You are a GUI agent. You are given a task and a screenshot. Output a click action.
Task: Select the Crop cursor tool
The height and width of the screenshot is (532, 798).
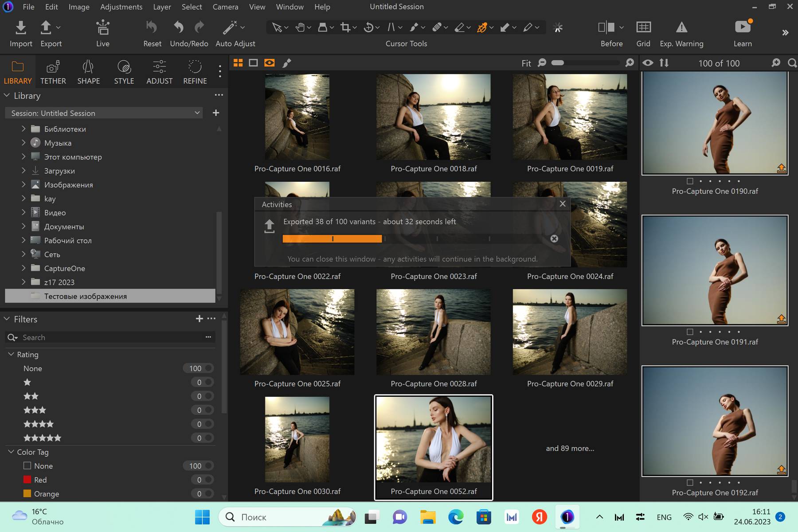coord(345,27)
